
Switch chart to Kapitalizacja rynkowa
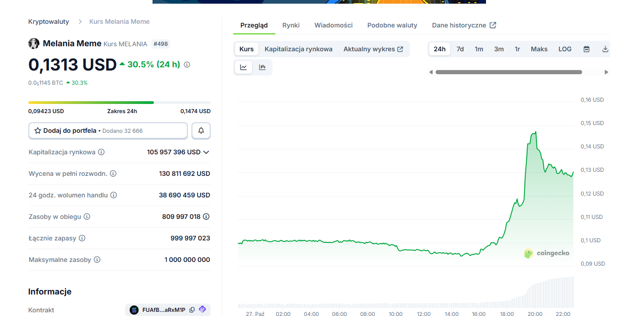(298, 49)
